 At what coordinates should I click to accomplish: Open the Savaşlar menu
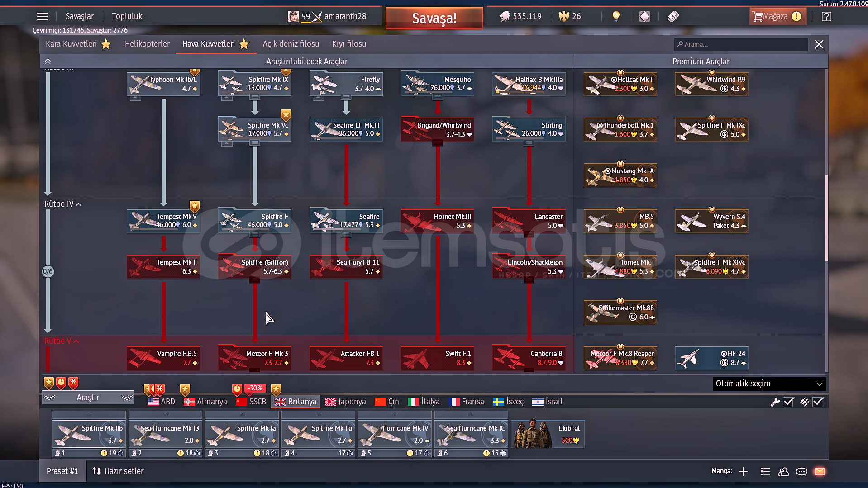[x=79, y=16]
